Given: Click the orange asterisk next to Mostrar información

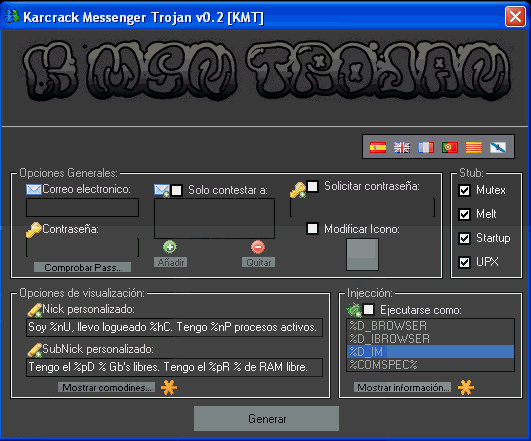Looking at the screenshot, I should click(x=466, y=387).
